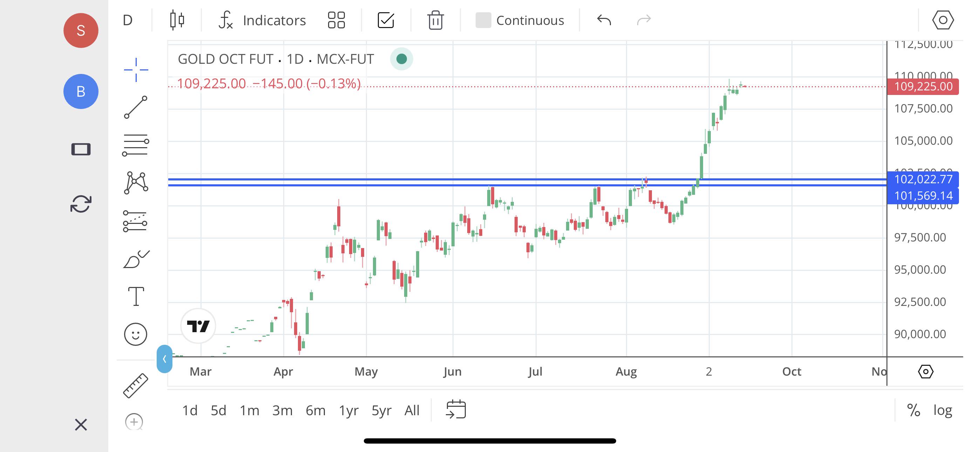Collapse the drawing toolbar with blue arrow tab
The height and width of the screenshot is (452, 980).
(x=164, y=359)
